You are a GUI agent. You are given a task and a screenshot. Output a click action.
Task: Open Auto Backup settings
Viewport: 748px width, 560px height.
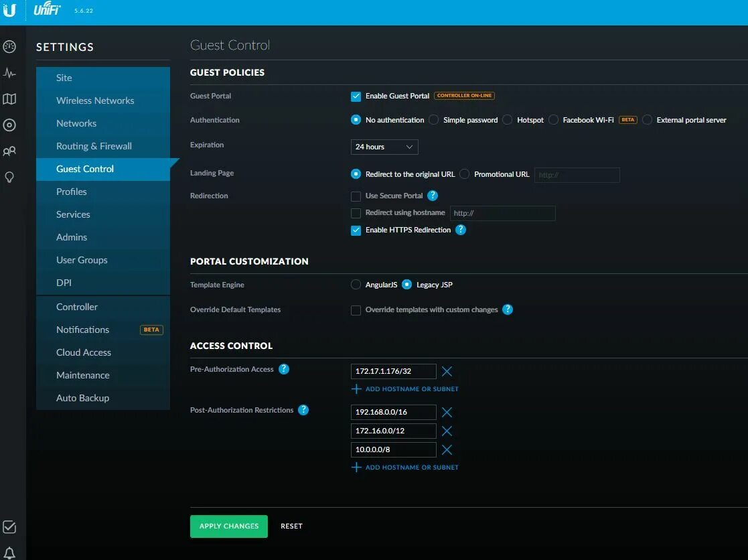tap(103, 399)
